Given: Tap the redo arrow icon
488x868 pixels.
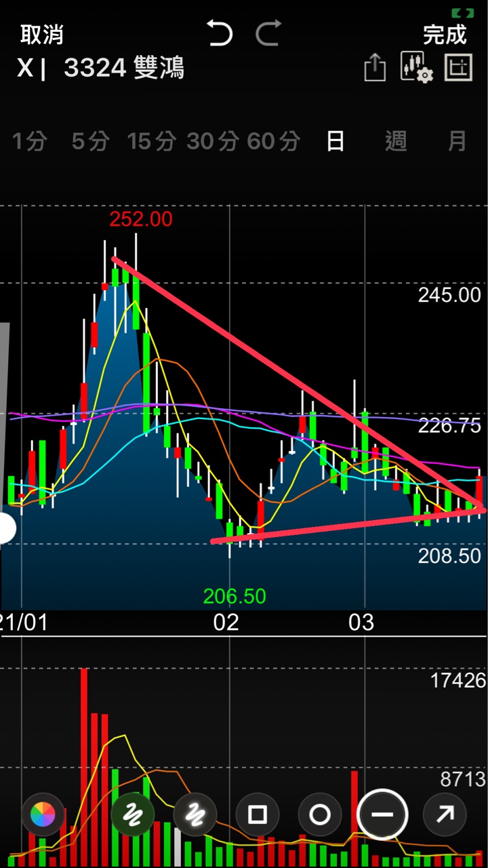Looking at the screenshot, I should pyautogui.click(x=268, y=33).
